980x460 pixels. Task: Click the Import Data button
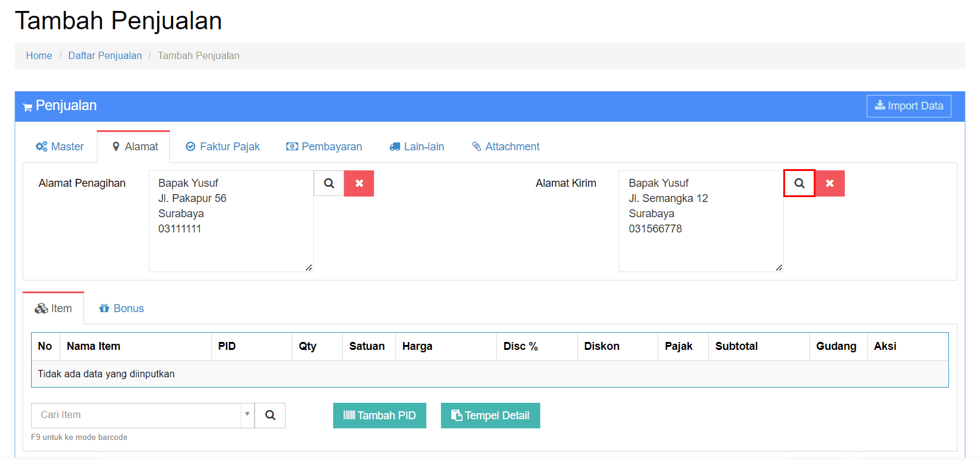point(909,106)
